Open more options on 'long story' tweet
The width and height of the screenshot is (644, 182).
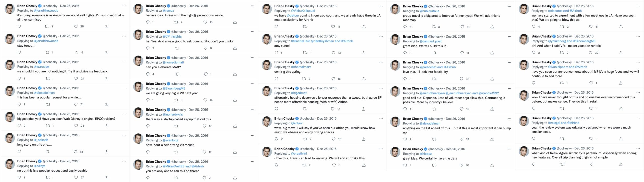pyautogui.click(x=124, y=135)
